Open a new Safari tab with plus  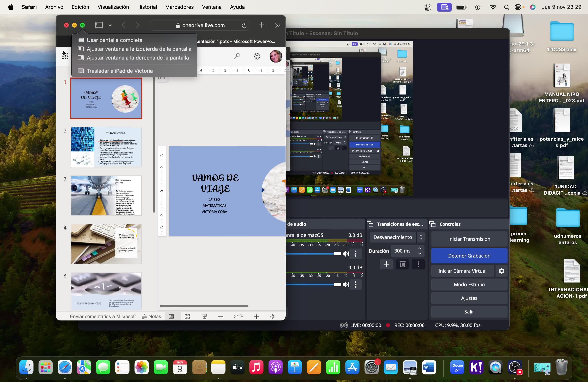(x=261, y=25)
